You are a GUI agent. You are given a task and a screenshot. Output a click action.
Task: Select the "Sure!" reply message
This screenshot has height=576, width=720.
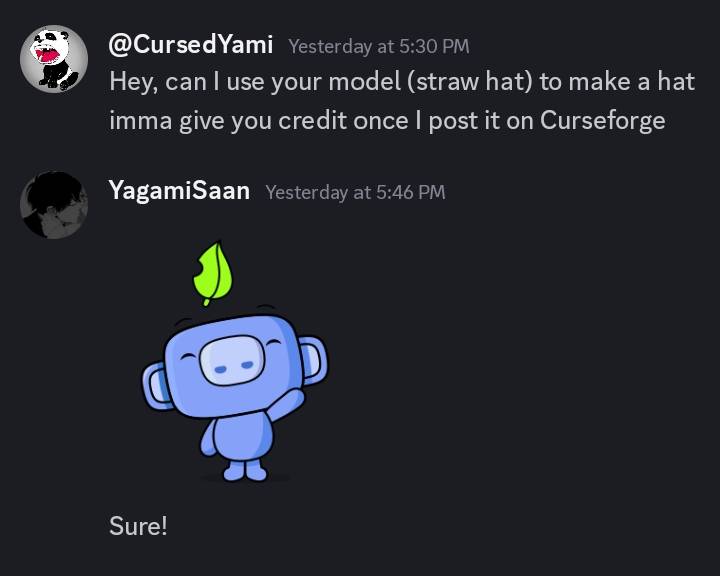point(138,525)
